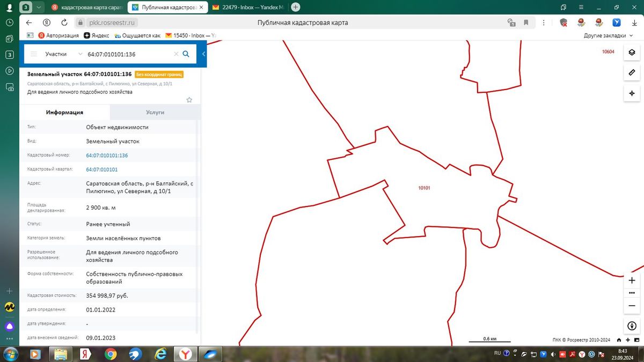The height and width of the screenshot is (362, 644).
Task: Collapse the left information panel
Action: 204,54
